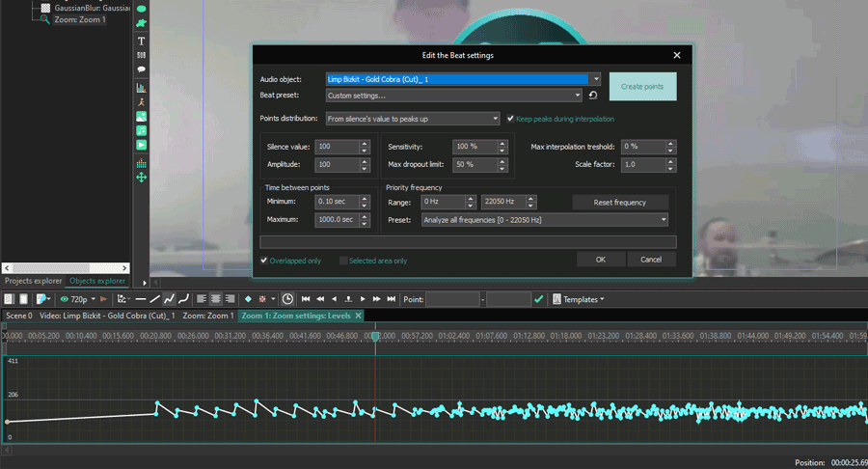Confirm the dialog with OK
The width and height of the screenshot is (868, 469).
pos(601,260)
